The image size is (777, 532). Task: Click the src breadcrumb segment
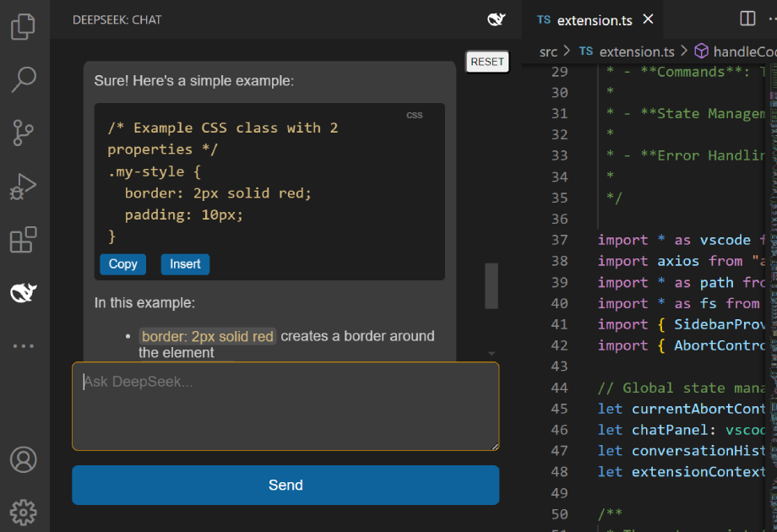(548, 52)
